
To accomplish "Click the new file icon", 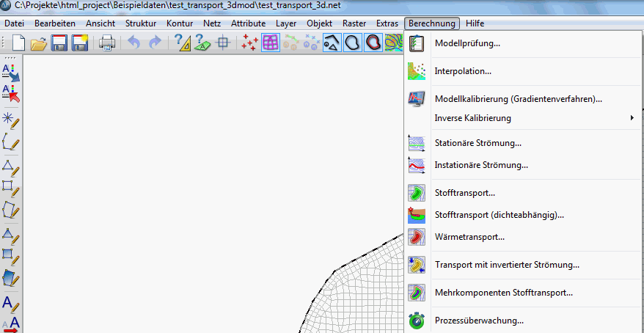I will [18, 43].
